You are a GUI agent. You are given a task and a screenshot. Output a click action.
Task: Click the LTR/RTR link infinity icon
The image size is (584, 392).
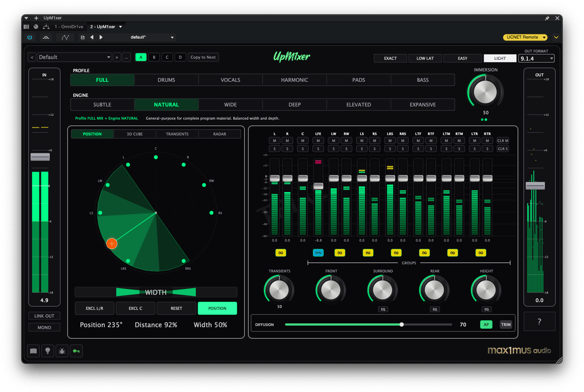481,253
